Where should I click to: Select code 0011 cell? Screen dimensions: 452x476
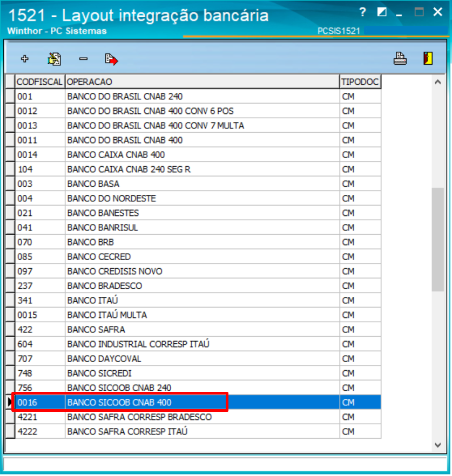pyautogui.click(x=40, y=140)
